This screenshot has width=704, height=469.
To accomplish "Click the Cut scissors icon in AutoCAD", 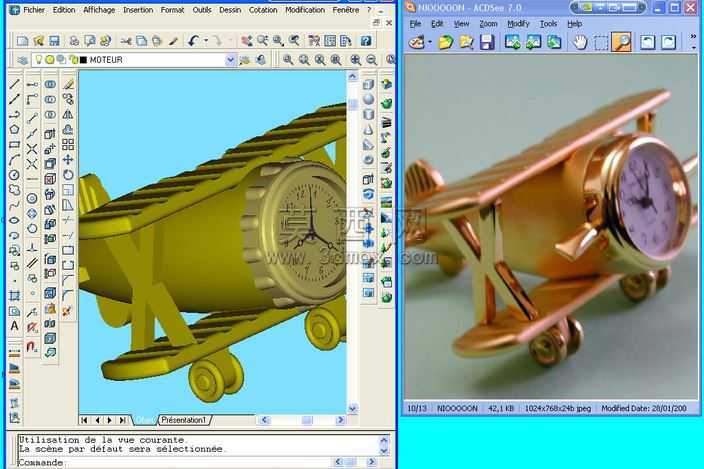I will click(x=126, y=41).
